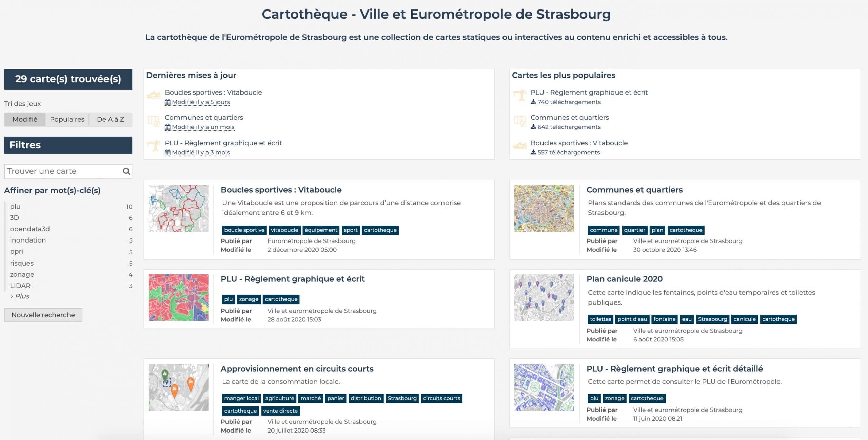The image size is (868, 440).
Task: Switch sorting to Populaires
Action: pos(67,119)
